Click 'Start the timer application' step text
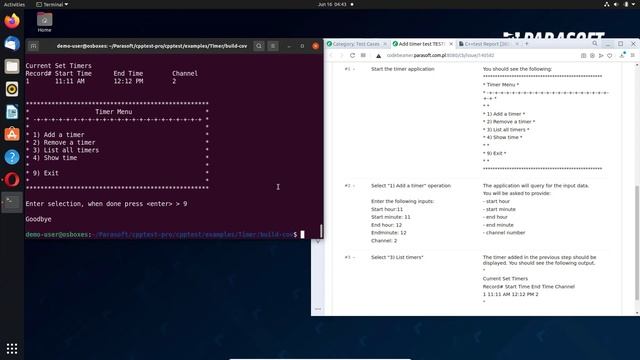This screenshot has height=360, width=640. [402, 69]
